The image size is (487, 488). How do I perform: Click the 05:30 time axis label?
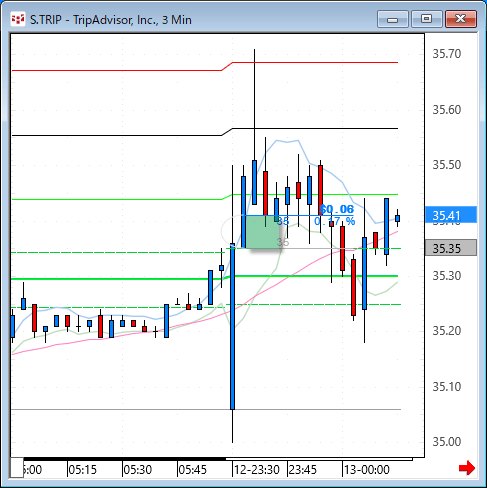[x=137, y=470]
